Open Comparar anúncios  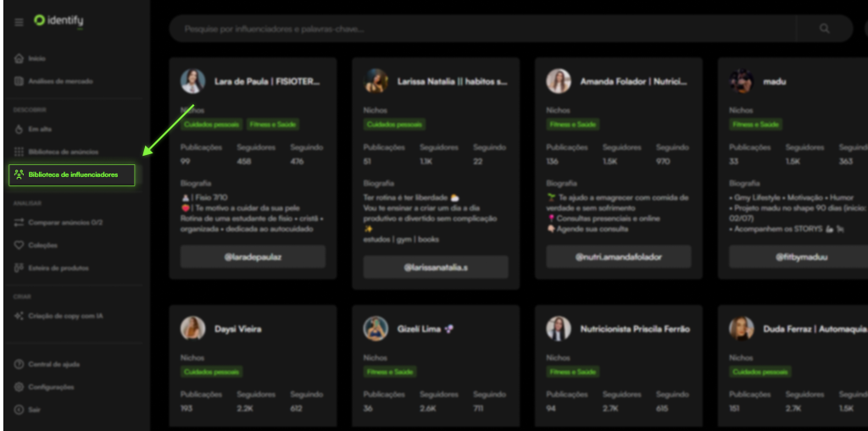(64, 223)
